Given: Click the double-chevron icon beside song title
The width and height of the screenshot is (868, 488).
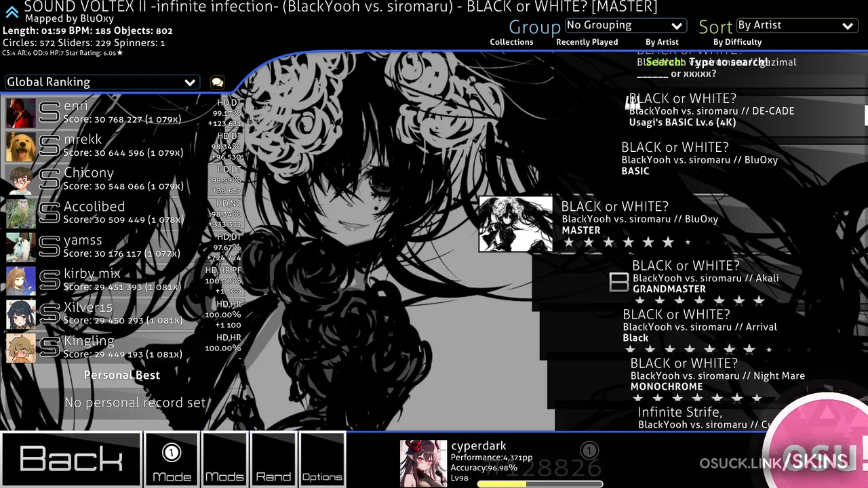Looking at the screenshot, I should [12, 12].
